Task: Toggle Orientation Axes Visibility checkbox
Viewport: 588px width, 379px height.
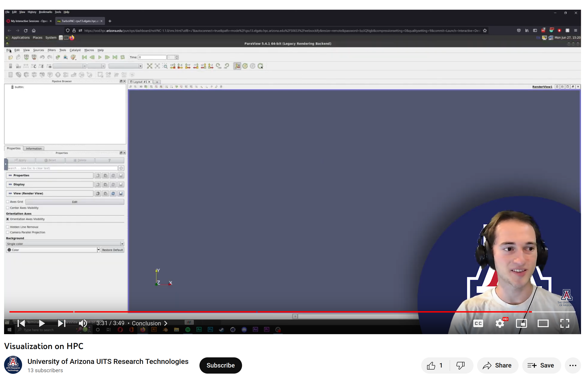Action: tap(8, 219)
